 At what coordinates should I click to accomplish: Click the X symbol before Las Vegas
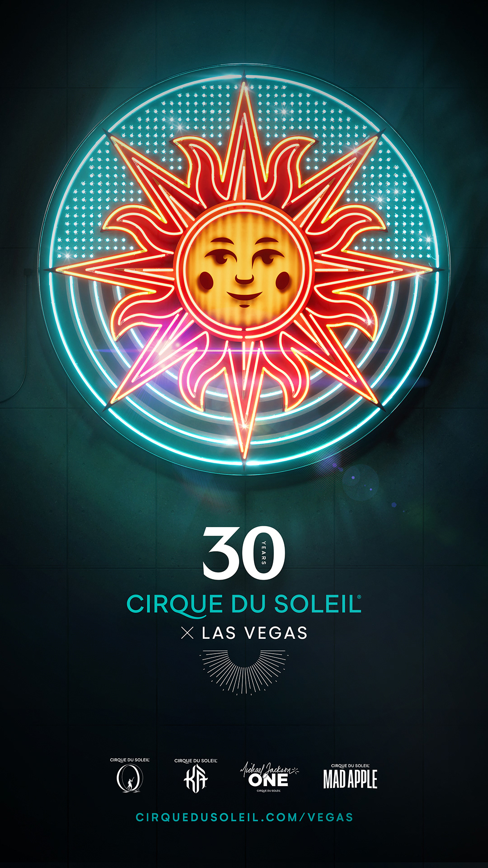[187, 633]
